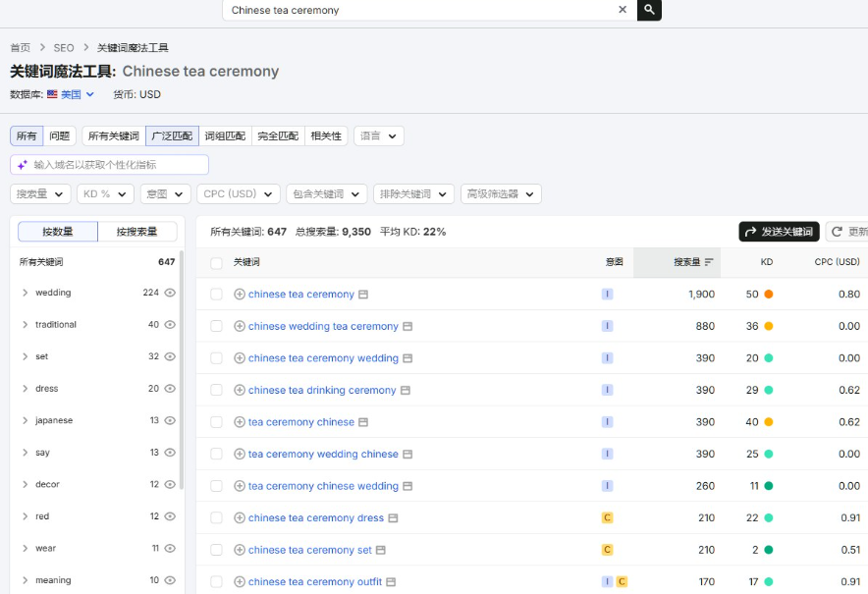
Task: Click the sidebar vertical scrollbar
Action: (x=181, y=371)
